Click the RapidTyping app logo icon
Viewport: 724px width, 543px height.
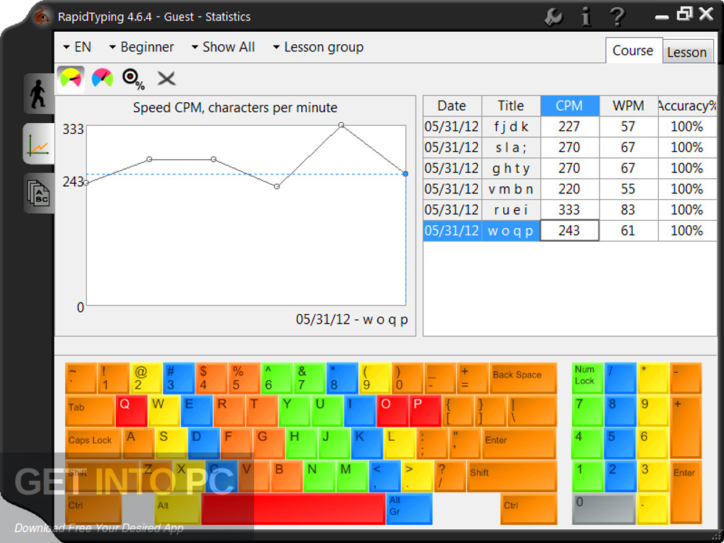point(42,17)
